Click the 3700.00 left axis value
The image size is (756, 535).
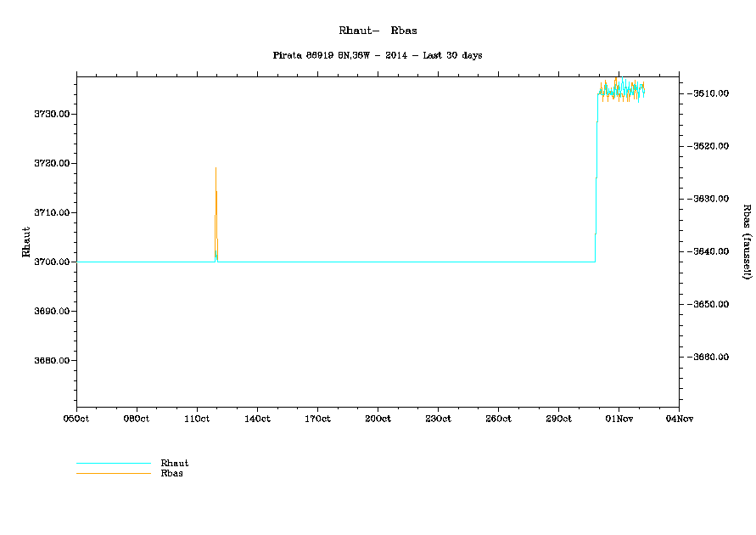coord(52,262)
